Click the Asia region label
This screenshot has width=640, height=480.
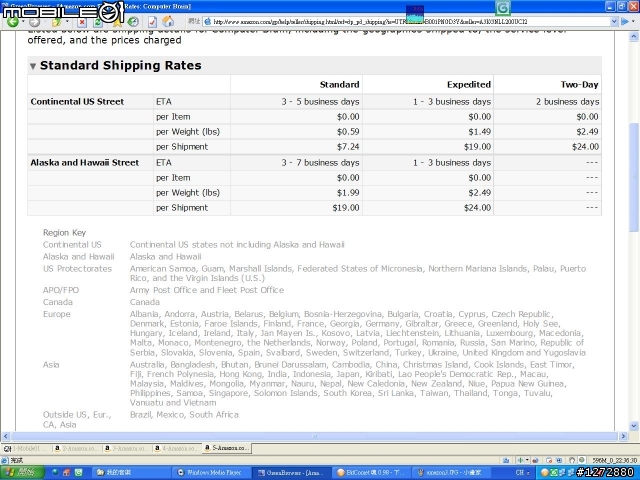coord(51,364)
